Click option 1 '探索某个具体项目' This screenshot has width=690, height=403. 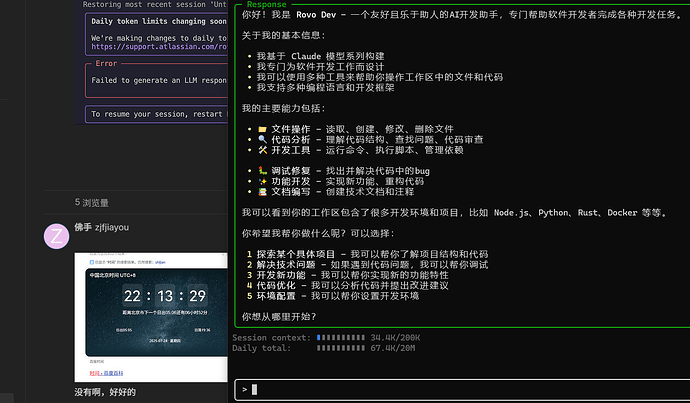pyautogui.click(x=296, y=254)
